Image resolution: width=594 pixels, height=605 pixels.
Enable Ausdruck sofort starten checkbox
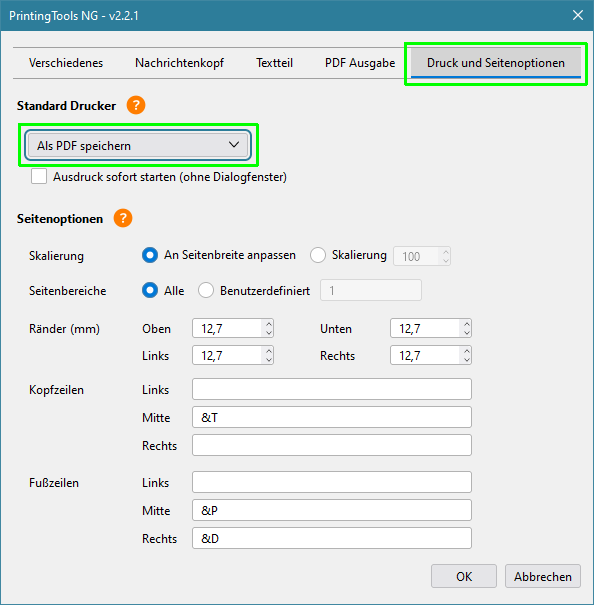(39, 176)
